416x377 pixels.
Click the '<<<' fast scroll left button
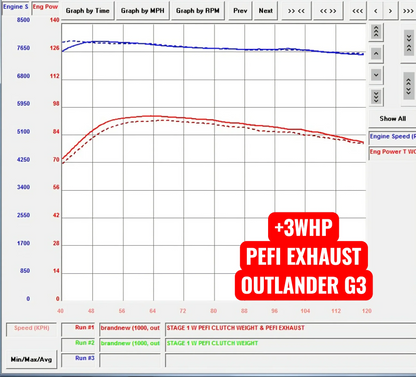(x=358, y=11)
